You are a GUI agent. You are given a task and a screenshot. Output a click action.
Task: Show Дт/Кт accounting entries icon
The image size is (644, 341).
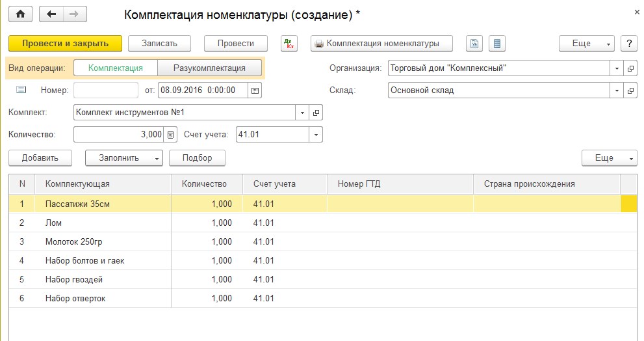[288, 44]
